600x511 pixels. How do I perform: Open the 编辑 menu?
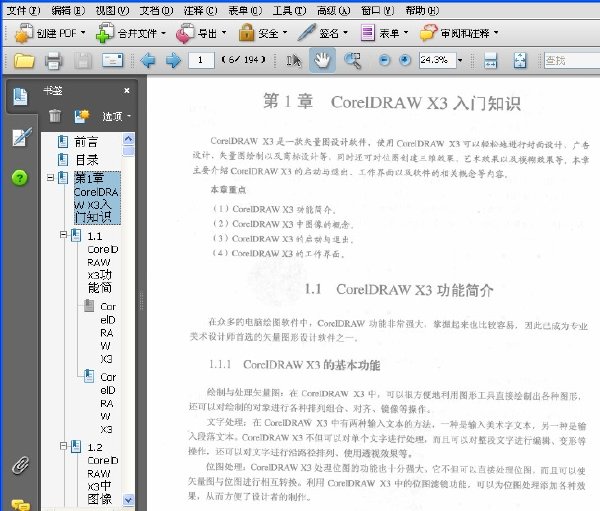coord(68,10)
